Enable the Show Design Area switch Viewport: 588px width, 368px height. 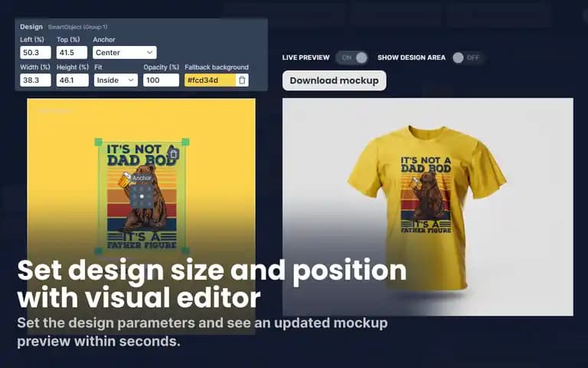[x=467, y=58]
